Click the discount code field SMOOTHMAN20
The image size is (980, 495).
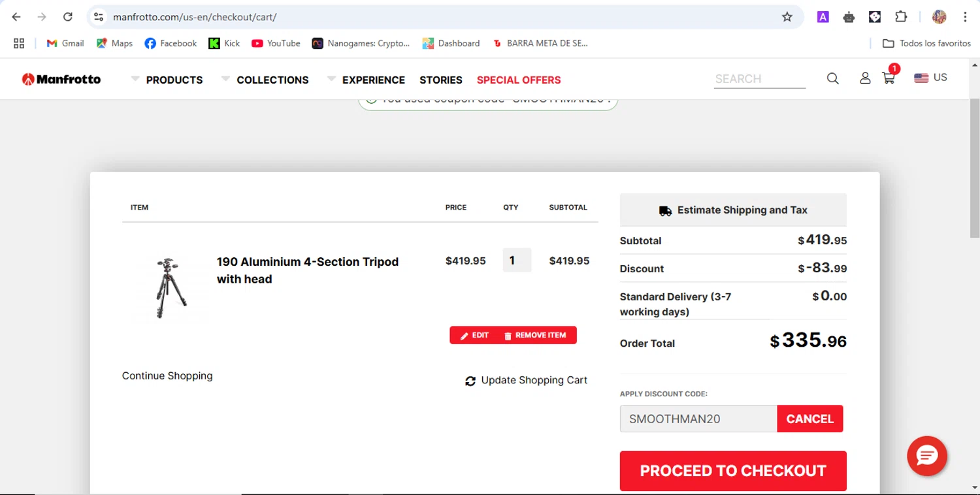click(x=698, y=419)
